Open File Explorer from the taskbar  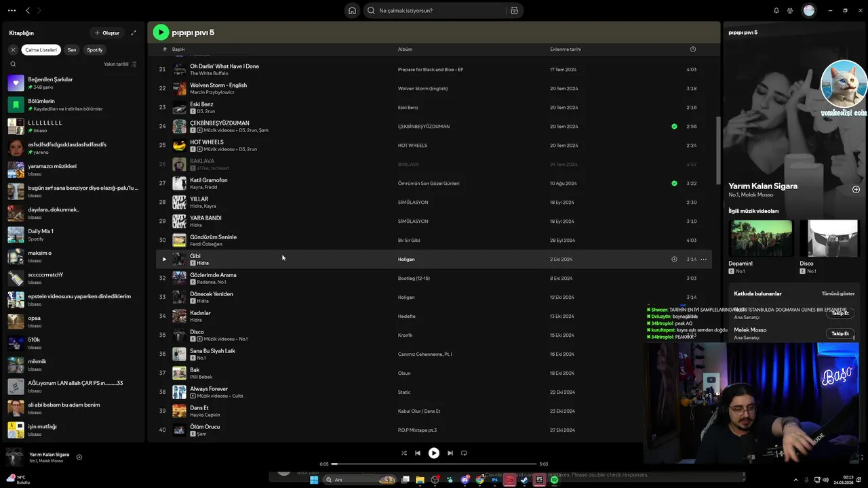pyautogui.click(x=420, y=480)
